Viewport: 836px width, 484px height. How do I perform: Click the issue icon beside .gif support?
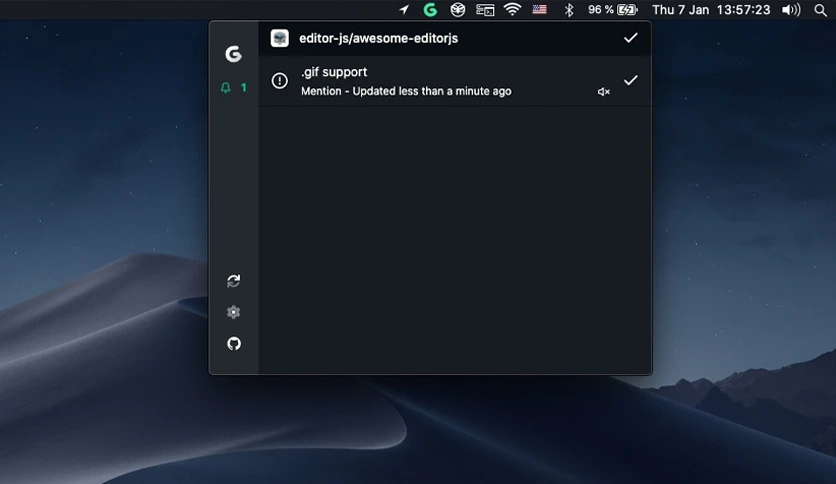pos(279,80)
